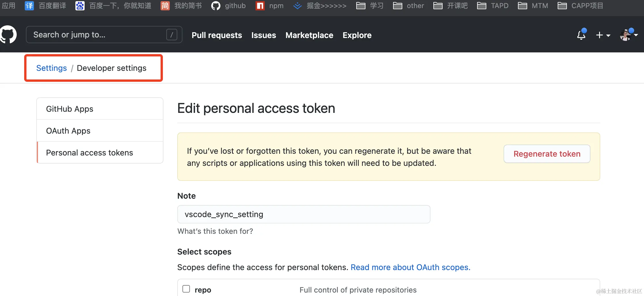Click the npm bookmark icon
Image resolution: width=644 pixels, height=296 pixels.
click(x=260, y=6)
